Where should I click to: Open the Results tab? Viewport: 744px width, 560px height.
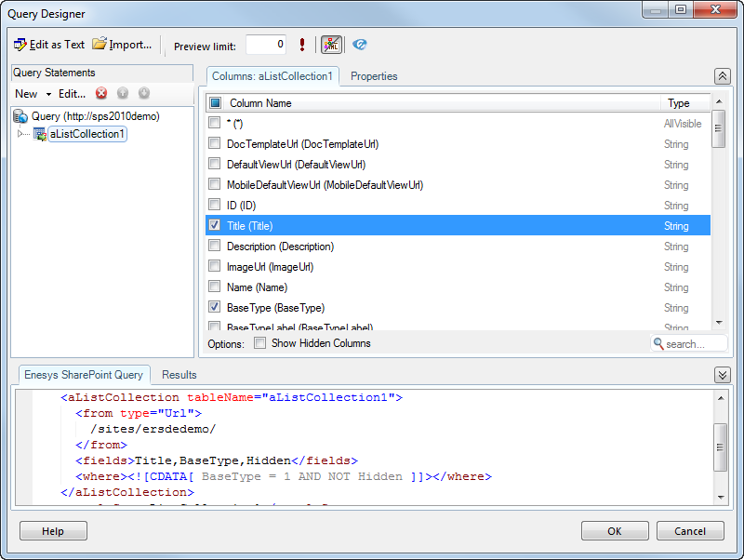179,375
